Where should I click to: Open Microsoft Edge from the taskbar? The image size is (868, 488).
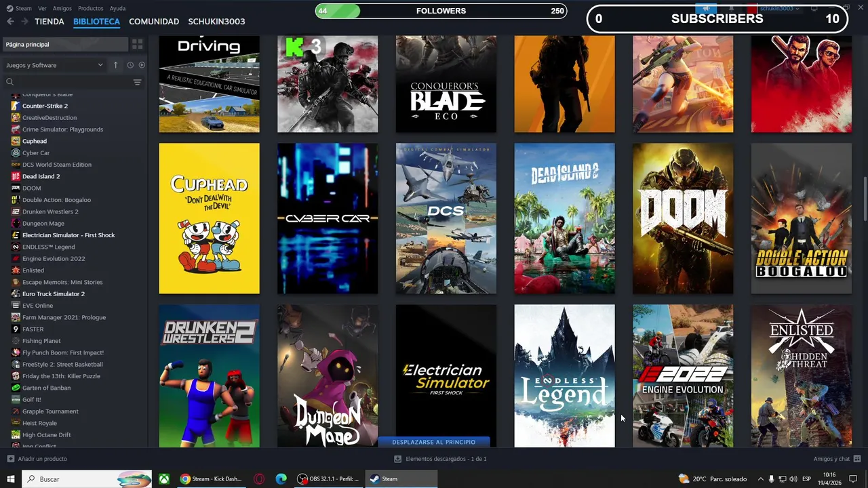(281, 479)
